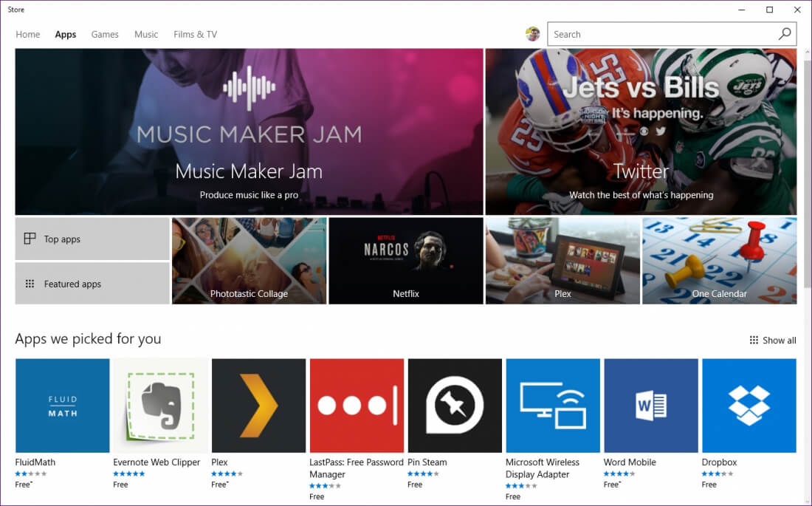Click the Top apps grid icon
This screenshot has height=506, width=812.
click(30, 239)
